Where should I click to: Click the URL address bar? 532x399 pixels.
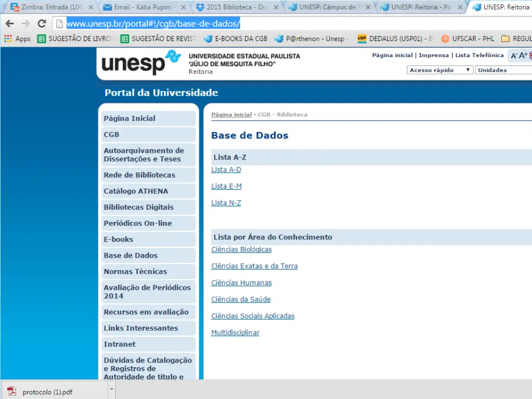tap(291, 24)
